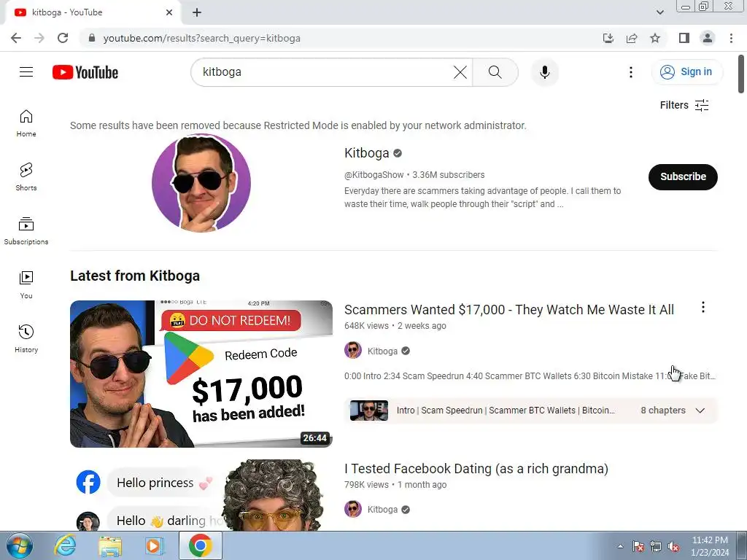Click the page vertical scrollbar
Image resolution: width=747 pixels, height=560 pixels.
(741, 74)
